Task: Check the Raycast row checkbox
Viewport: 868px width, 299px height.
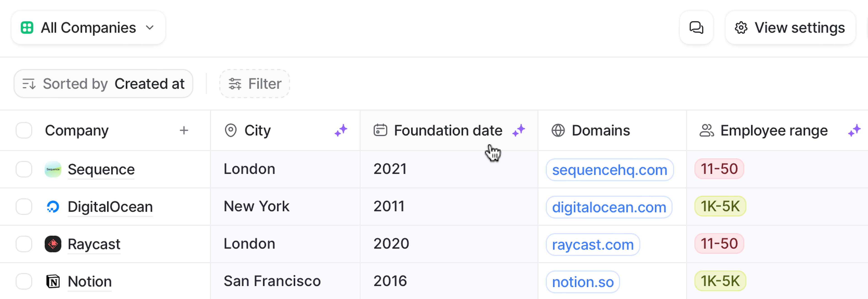Action: tap(24, 244)
